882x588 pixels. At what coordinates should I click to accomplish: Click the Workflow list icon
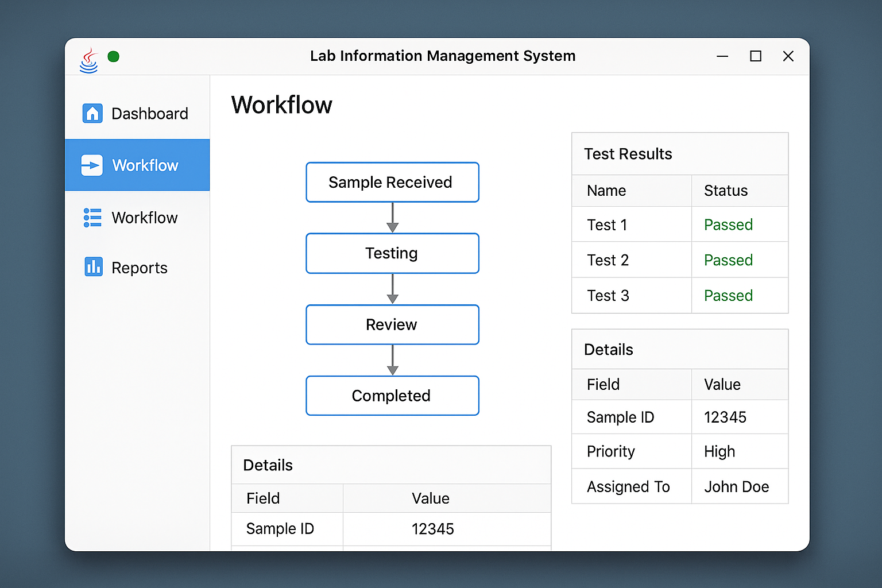(x=92, y=218)
